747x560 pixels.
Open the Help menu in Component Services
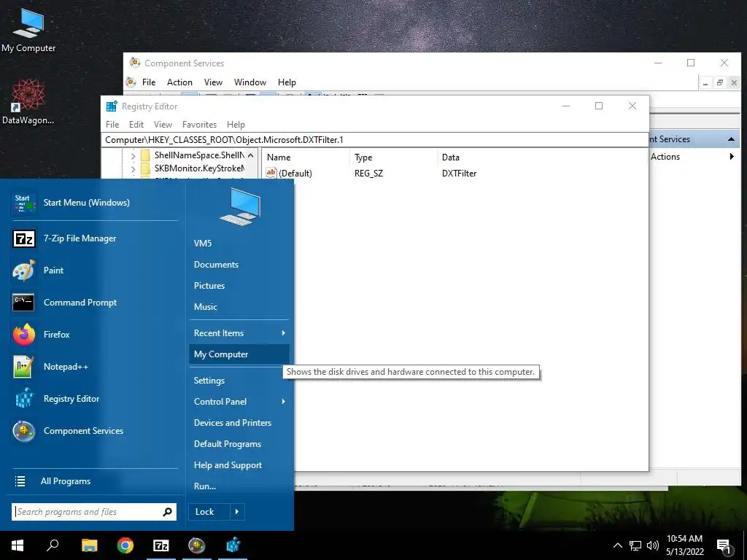[287, 82]
